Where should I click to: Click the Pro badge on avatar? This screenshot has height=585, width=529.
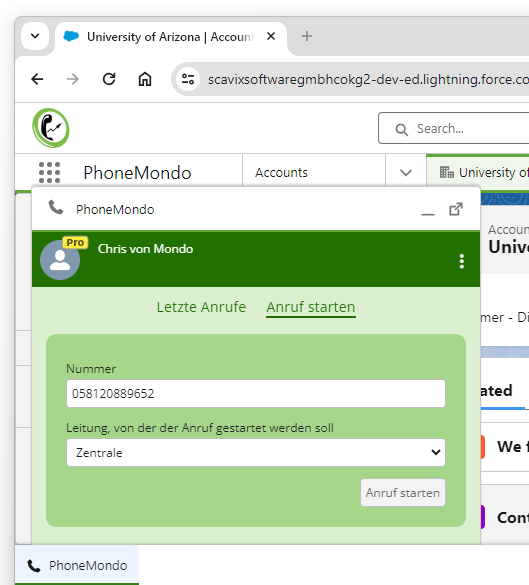(x=75, y=243)
